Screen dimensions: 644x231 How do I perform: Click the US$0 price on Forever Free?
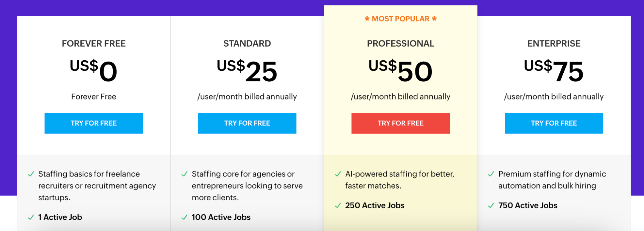93,69
